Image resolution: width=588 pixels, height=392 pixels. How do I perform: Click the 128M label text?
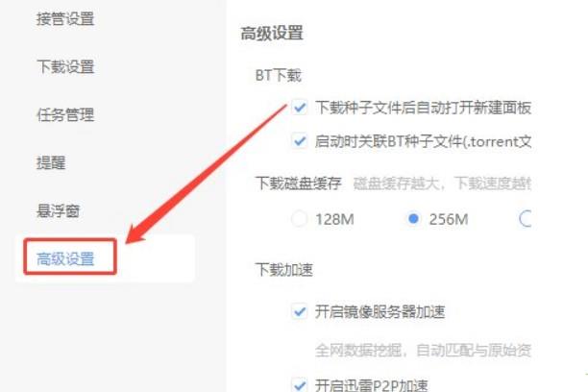pyautogui.click(x=334, y=219)
